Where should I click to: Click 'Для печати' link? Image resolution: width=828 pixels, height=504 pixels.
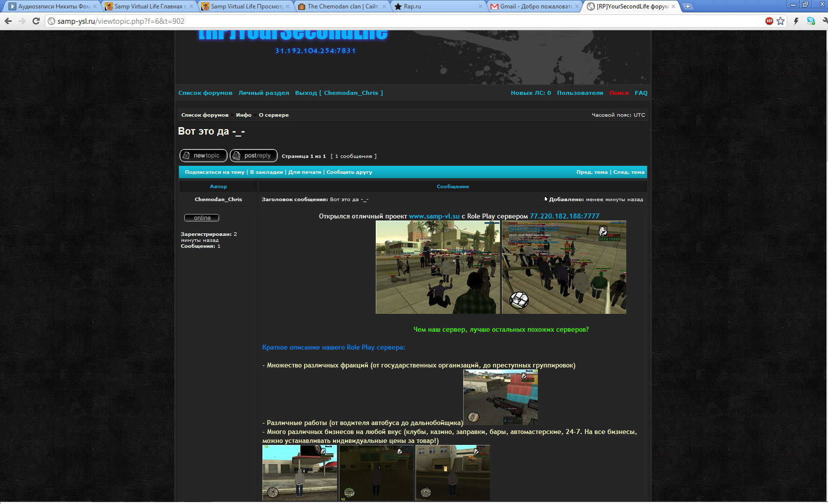(x=305, y=172)
